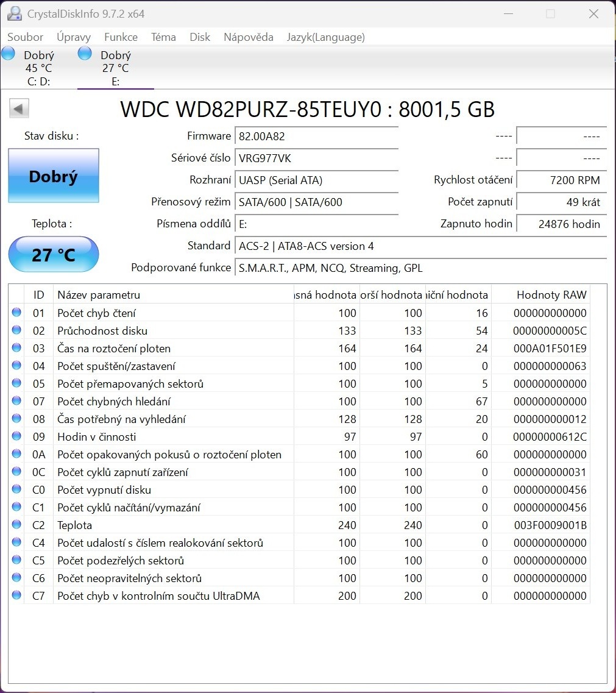Open the Nápověda menu

249,37
